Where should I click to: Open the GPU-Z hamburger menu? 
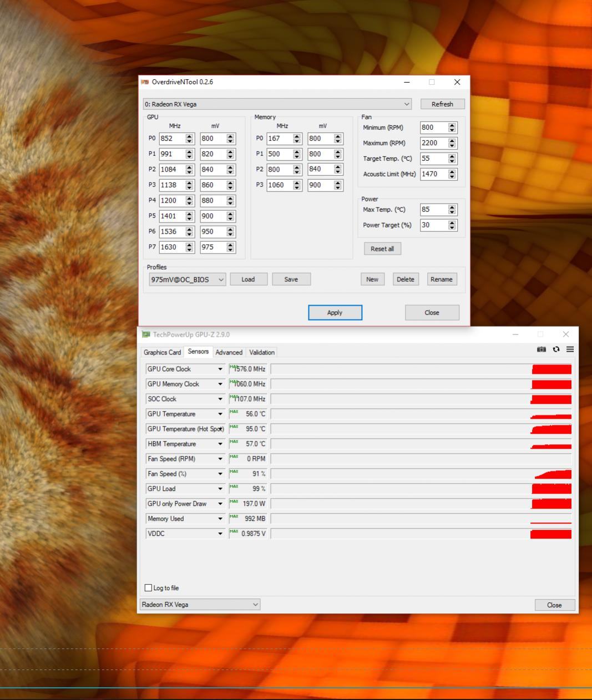coord(570,349)
